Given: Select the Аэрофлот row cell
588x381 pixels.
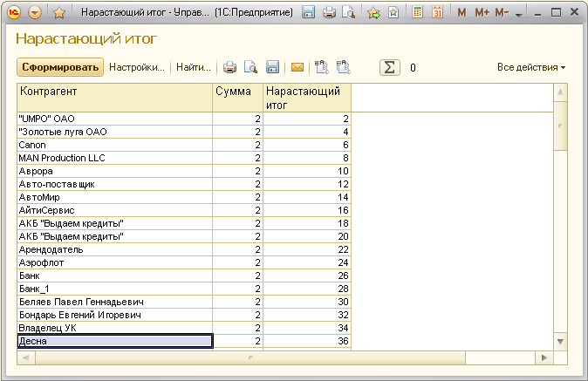Looking at the screenshot, I should (x=114, y=262).
